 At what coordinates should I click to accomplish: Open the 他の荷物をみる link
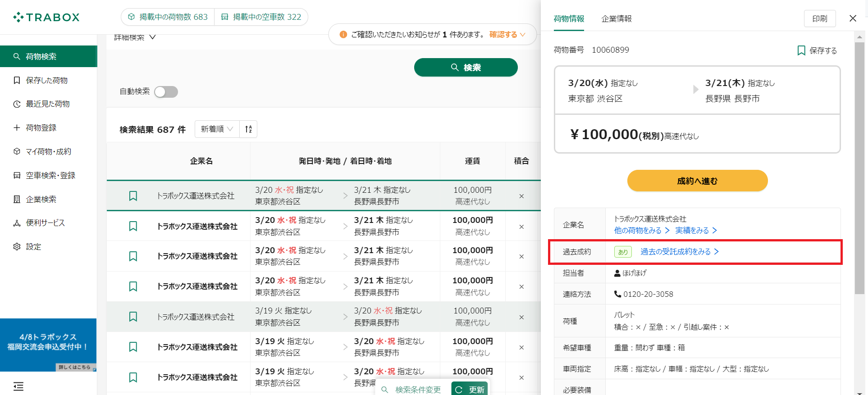[x=642, y=231]
